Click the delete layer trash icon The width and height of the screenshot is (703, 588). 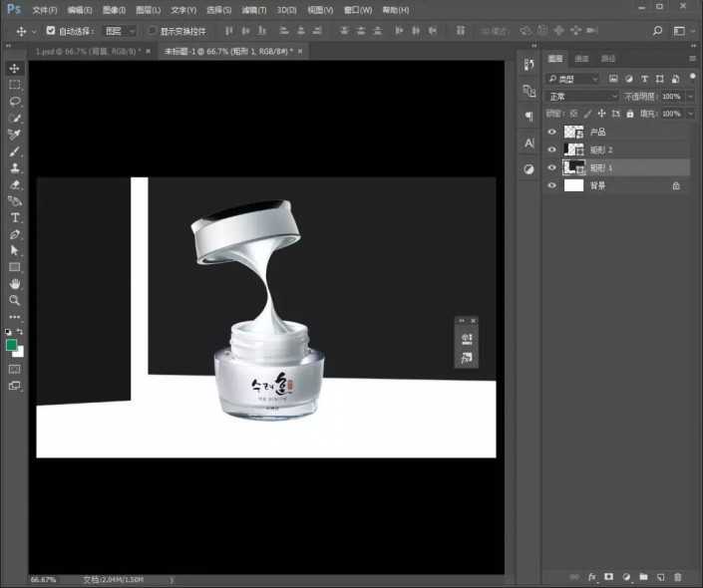point(678,577)
